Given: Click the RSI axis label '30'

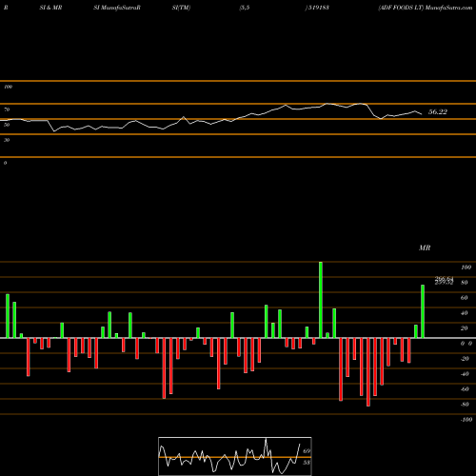Looking at the screenshot, I should 7,140.
